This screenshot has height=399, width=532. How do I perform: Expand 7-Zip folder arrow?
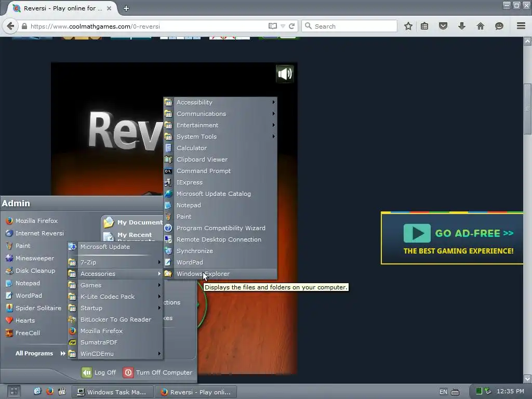click(x=159, y=262)
